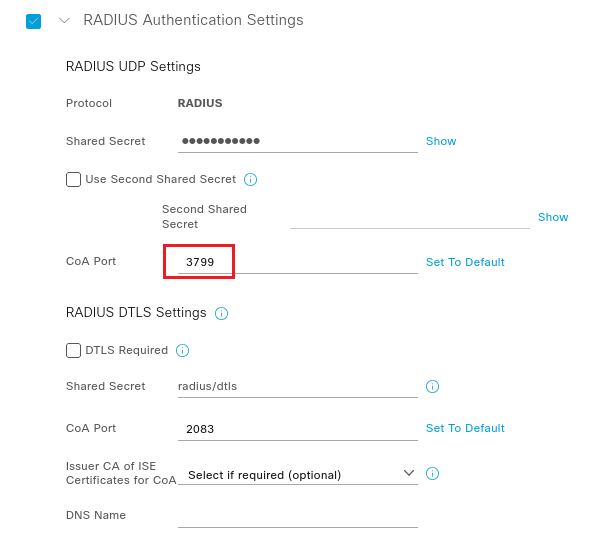The image size is (605, 554).
Task: Click info icon next to RADIUS DTLS Settings
Action: point(221,313)
